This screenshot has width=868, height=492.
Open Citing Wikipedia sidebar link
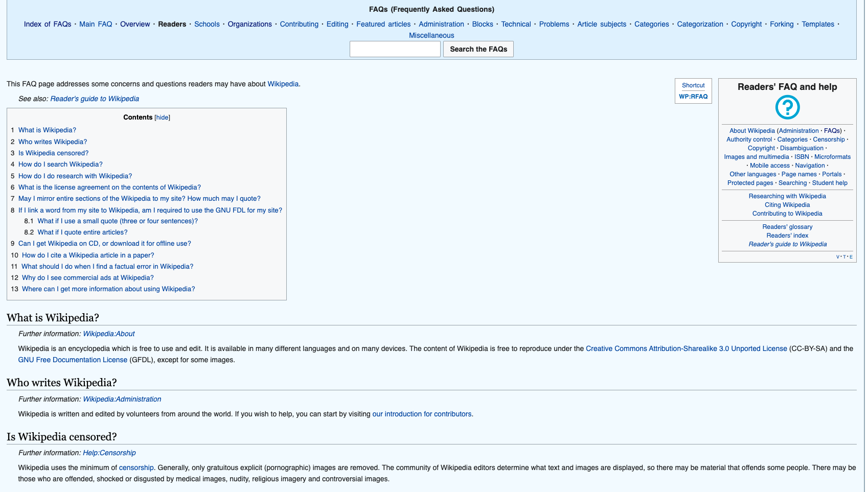pos(787,205)
